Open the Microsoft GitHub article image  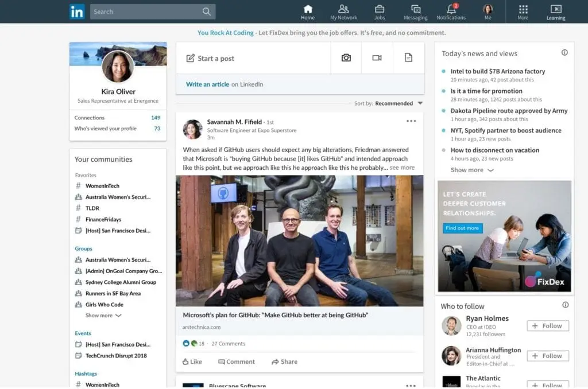pos(300,240)
